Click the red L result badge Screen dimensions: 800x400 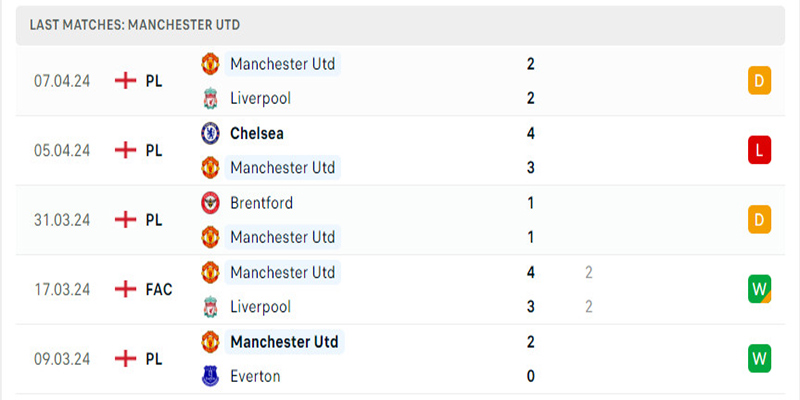[x=759, y=150]
